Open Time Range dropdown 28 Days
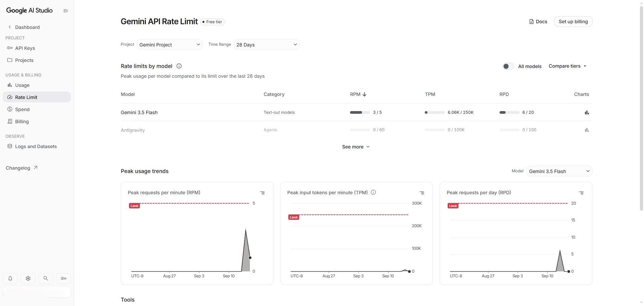This screenshot has height=306, width=644. [x=267, y=44]
